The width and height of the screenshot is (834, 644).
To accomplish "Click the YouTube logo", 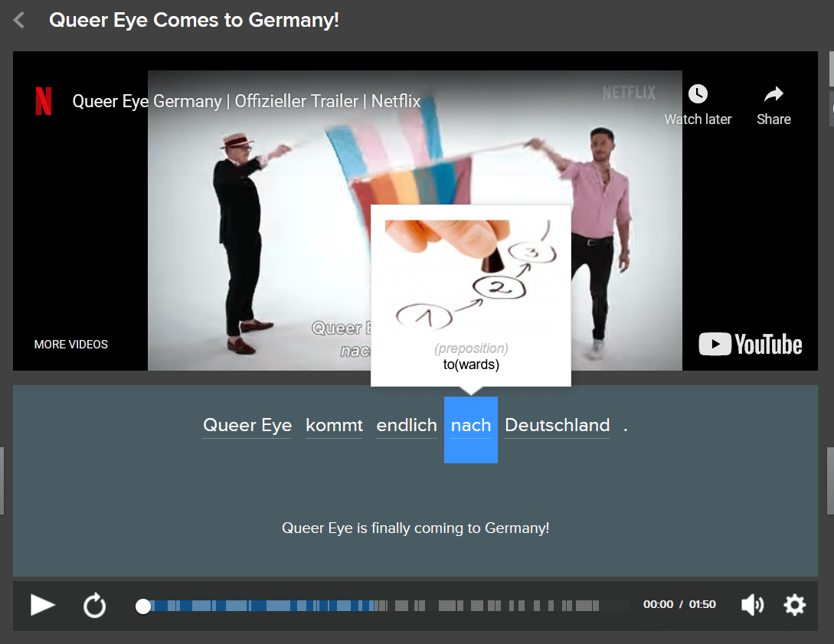I will [x=750, y=344].
